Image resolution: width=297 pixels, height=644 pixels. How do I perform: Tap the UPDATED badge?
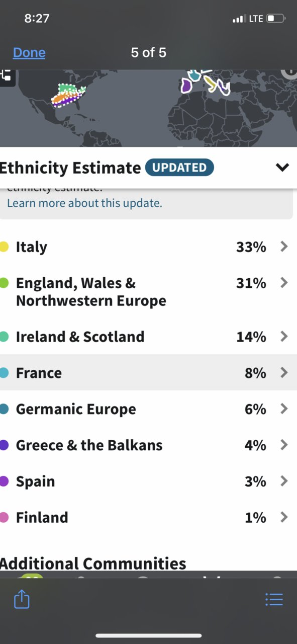179,168
